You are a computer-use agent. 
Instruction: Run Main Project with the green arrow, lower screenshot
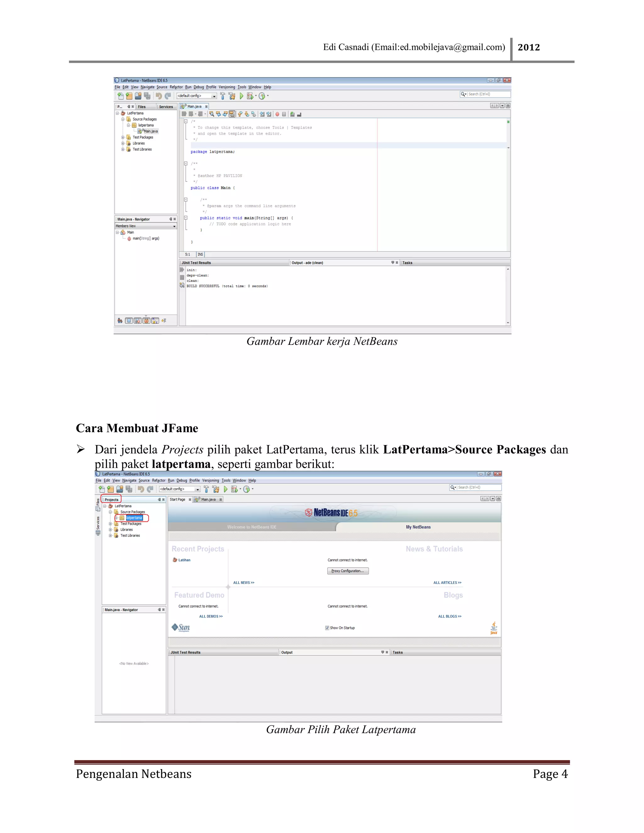pos(225,489)
